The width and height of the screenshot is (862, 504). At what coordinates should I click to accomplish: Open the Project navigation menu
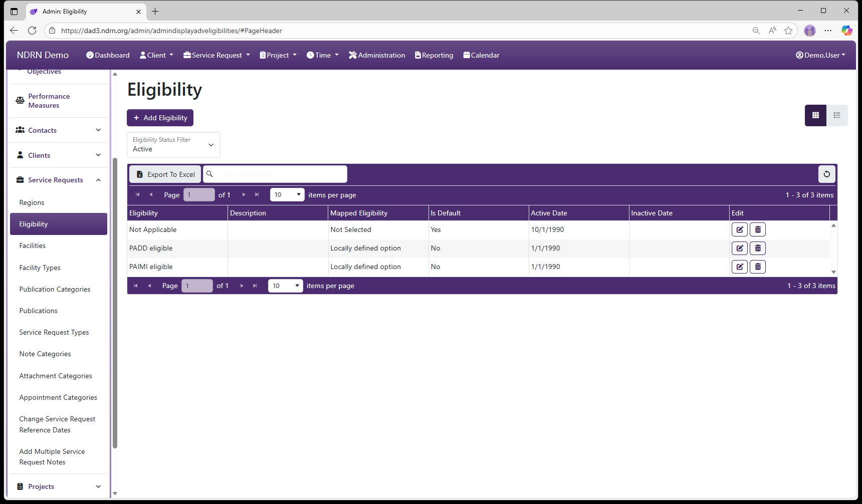278,55
